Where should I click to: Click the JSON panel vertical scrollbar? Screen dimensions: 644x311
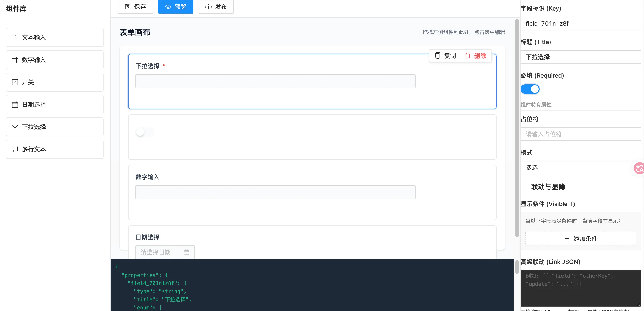coord(517,267)
